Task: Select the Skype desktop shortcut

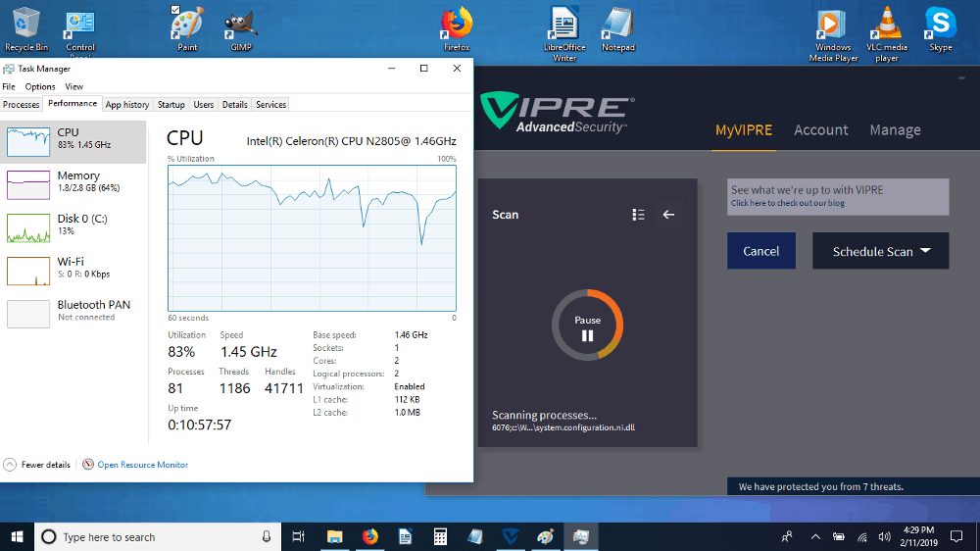Action: coord(940,29)
